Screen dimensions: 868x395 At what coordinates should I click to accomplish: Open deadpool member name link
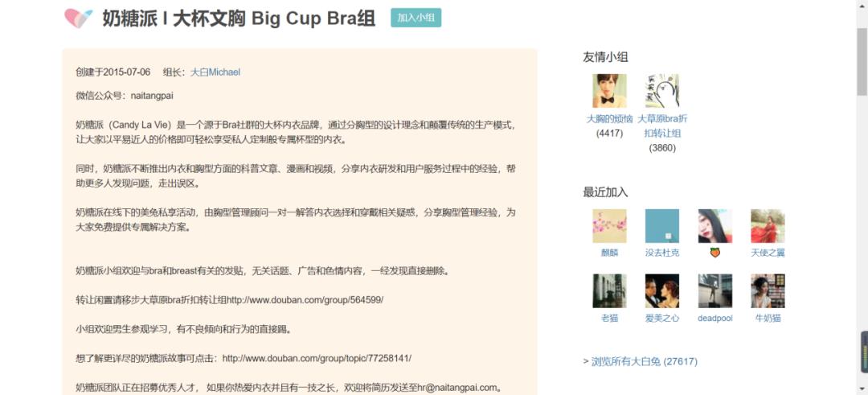715,318
